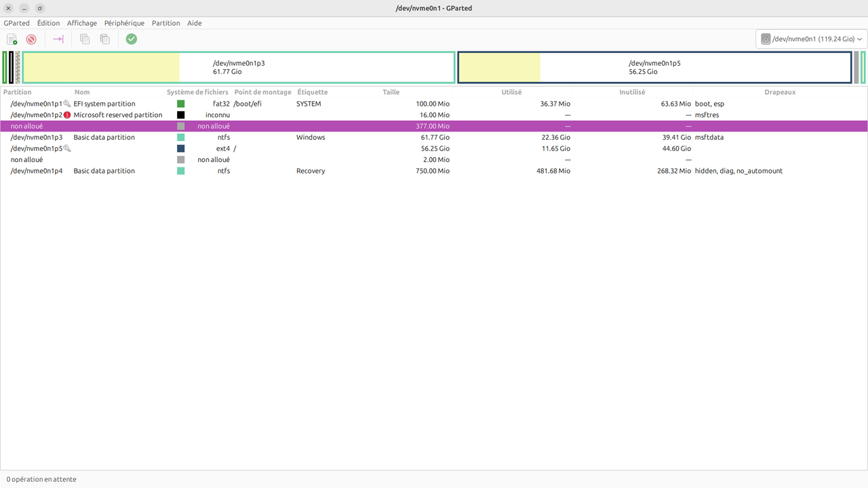Click the Utilisé column header

(512, 92)
